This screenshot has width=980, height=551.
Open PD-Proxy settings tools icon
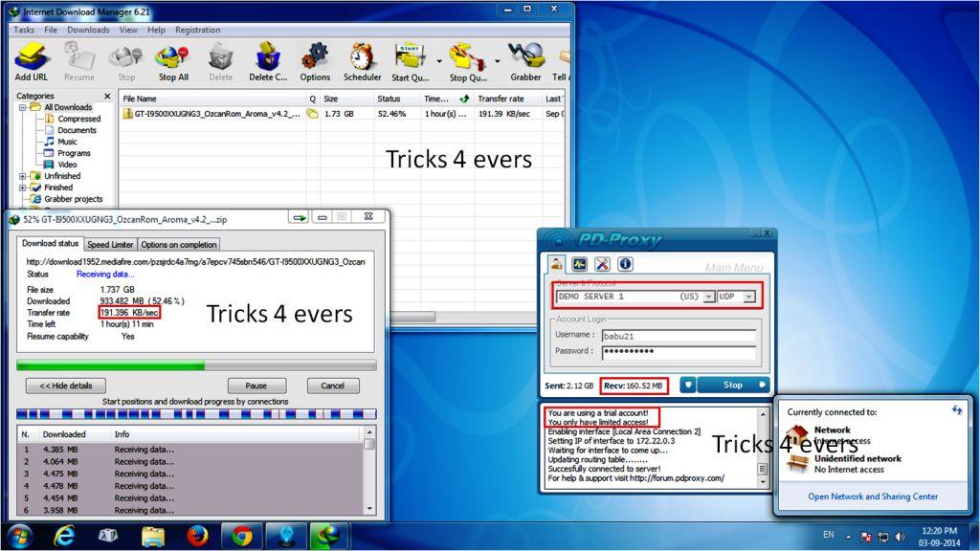pyautogui.click(x=603, y=264)
